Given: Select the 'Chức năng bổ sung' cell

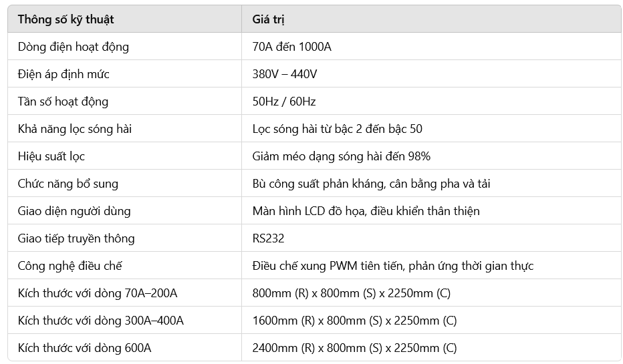Looking at the screenshot, I should tap(68, 184).
